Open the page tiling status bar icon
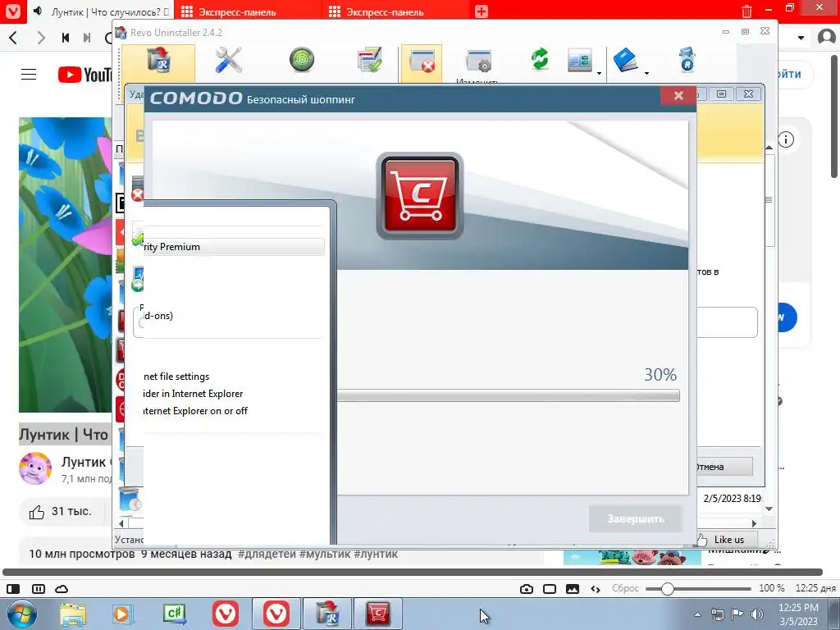Viewport: 840px width, 630px height. (x=39, y=589)
